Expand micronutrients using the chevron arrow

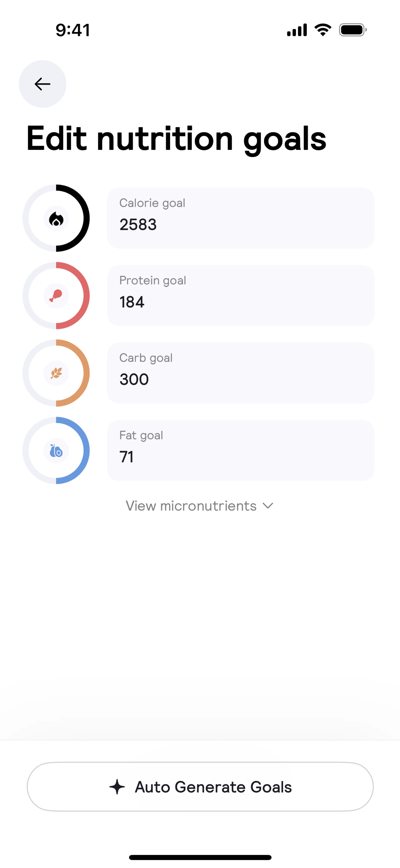[x=268, y=506]
